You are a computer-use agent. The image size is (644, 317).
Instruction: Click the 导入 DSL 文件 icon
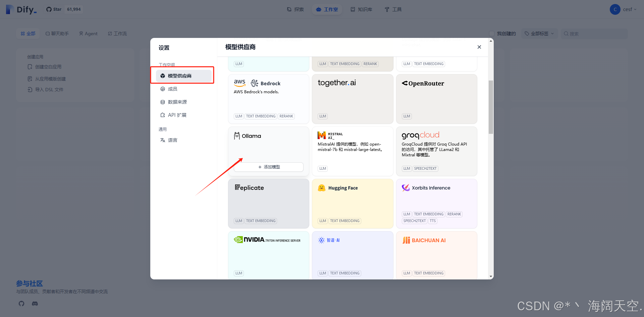[x=30, y=90]
